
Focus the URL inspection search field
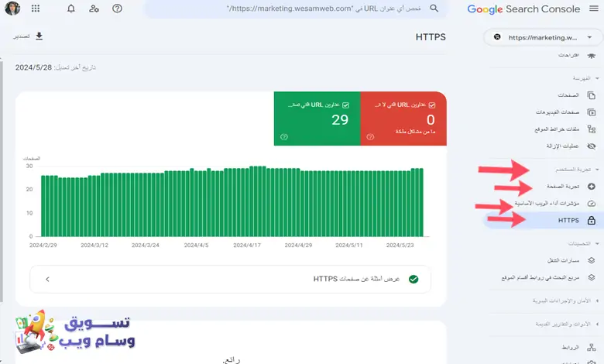pyautogui.click(x=296, y=9)
